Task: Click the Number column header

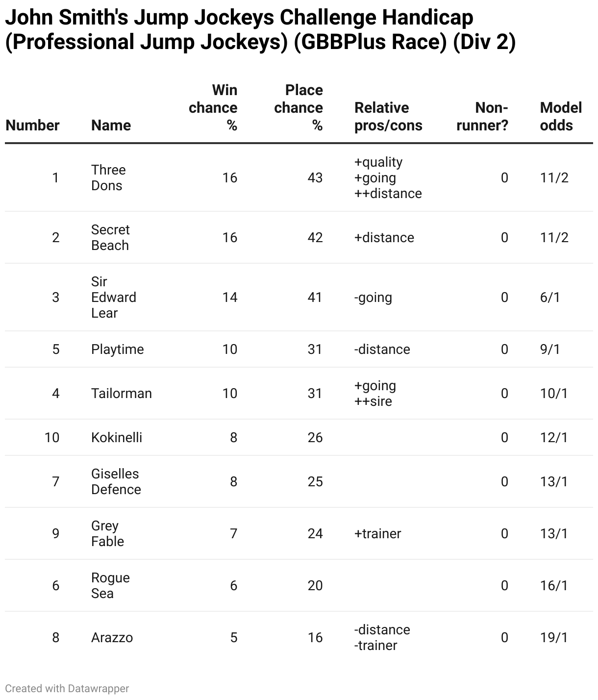Action: [32, 125]
